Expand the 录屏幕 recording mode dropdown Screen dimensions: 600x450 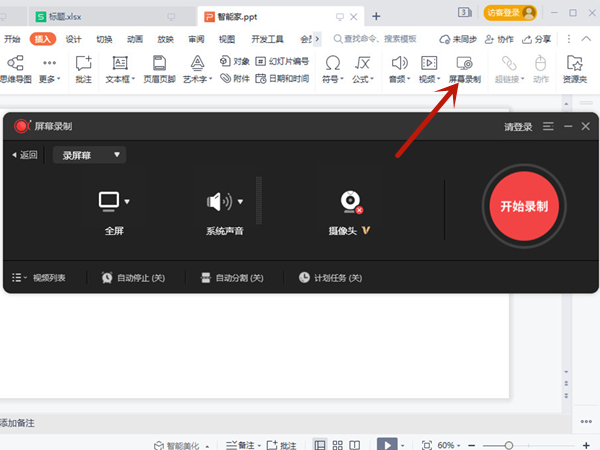click(x=92, y=155)
